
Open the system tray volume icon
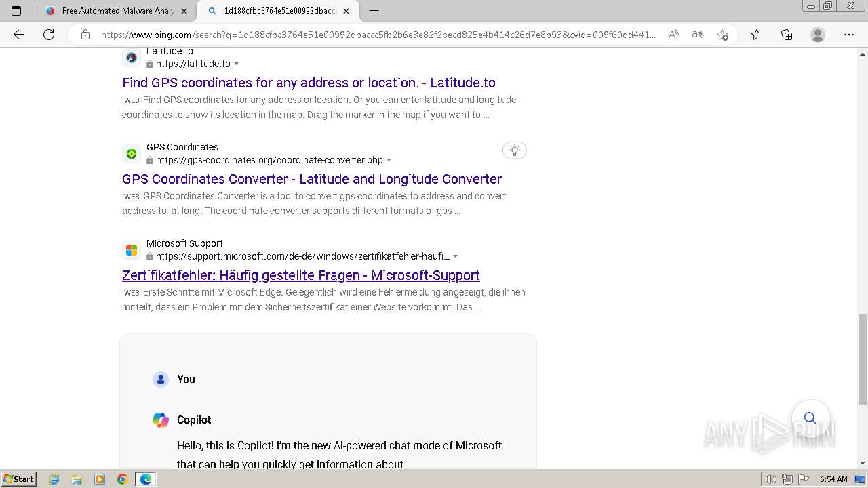pyautogui.click(x=771, y=479)
